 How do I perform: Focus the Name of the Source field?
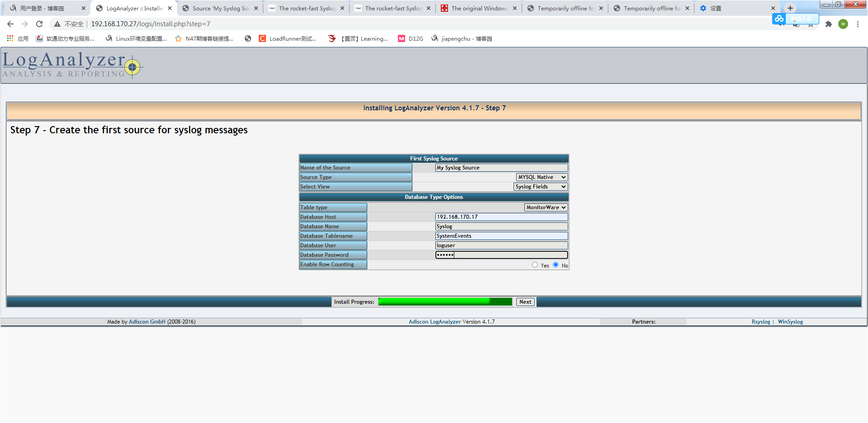coord(501,168)
